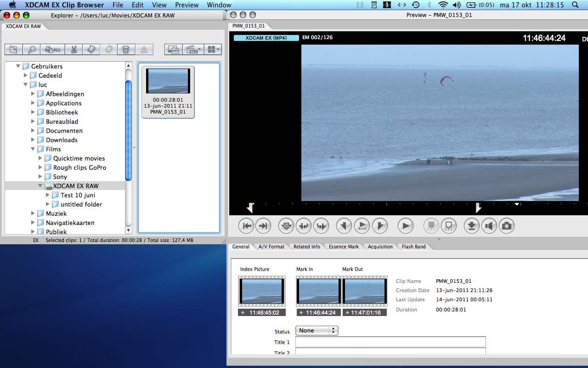The height and width of the screenshot is (368, 588).
Task: Collapse the Films folder
Action: (x=33, y=149)
